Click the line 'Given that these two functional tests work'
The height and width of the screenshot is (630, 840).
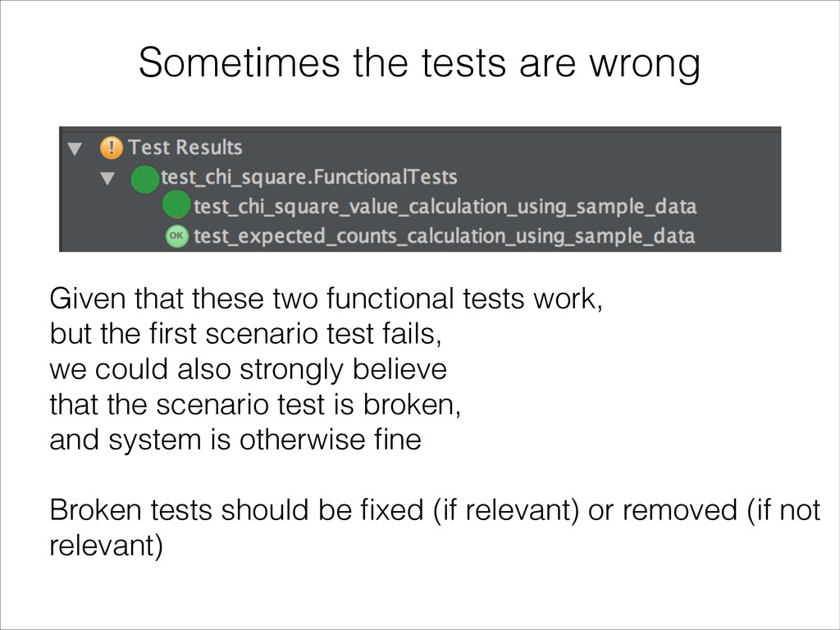click(326, 299)
